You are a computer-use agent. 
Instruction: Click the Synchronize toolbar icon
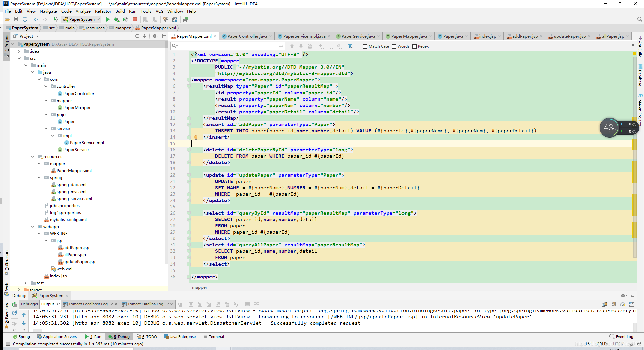(x=25, y=19)
